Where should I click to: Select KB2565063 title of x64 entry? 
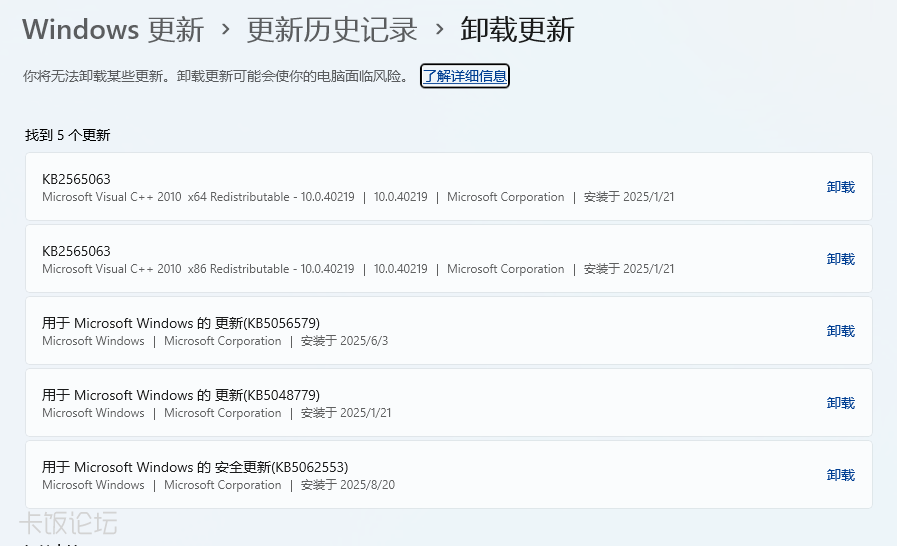76,179
